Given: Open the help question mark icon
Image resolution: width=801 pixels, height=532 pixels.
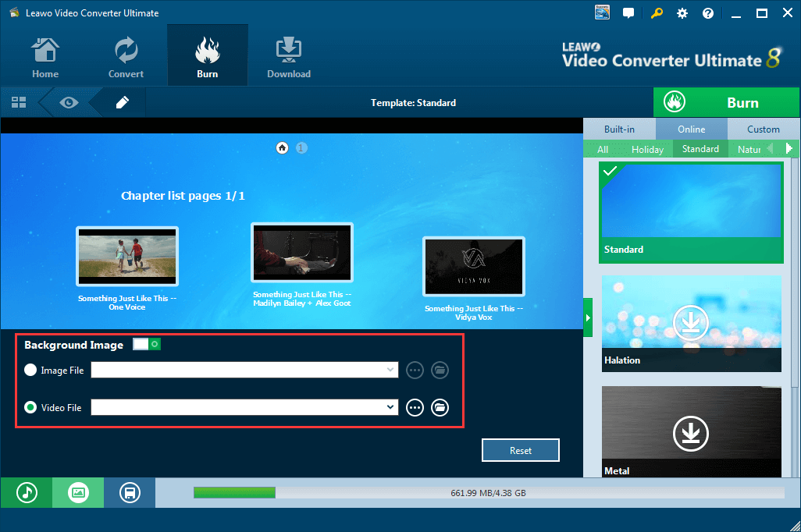Looking at the screenshot, I should click(x=708, y=13).
